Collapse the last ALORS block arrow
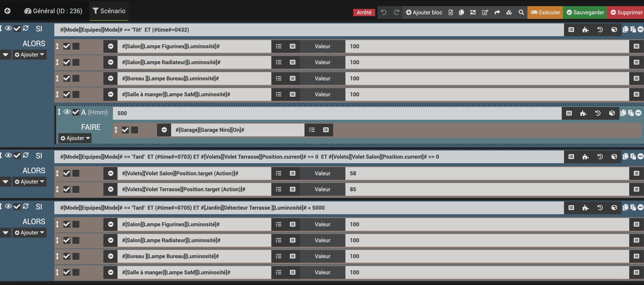The height and width of the screenshot is (285, 644). pos(5,233)
